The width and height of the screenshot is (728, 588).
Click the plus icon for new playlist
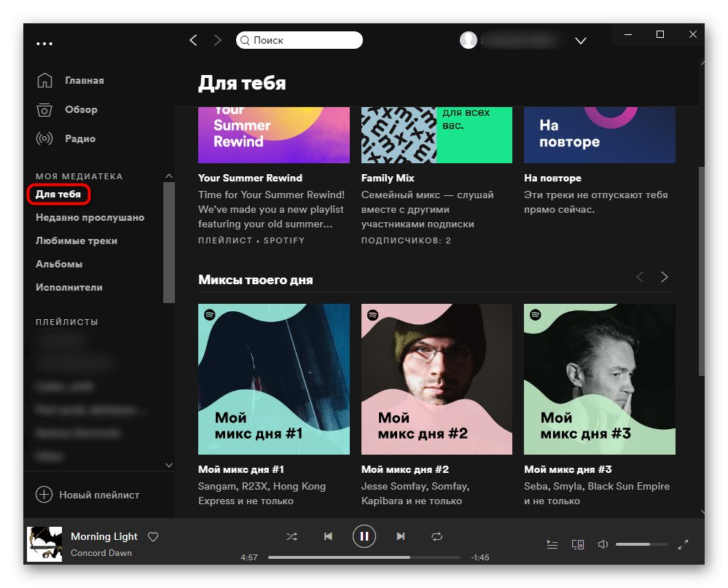pyautogui.click(x=44, y=494)
